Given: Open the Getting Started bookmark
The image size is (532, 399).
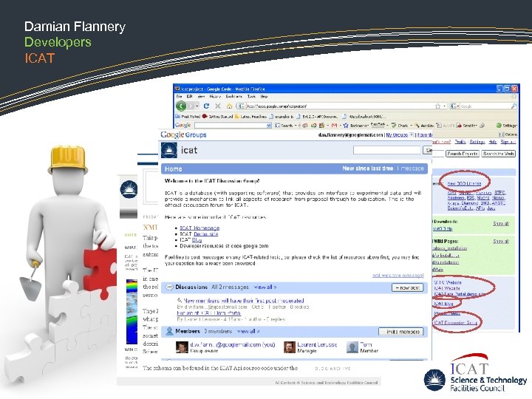Looking at the screenshot, I should click(x=217, y=117).
